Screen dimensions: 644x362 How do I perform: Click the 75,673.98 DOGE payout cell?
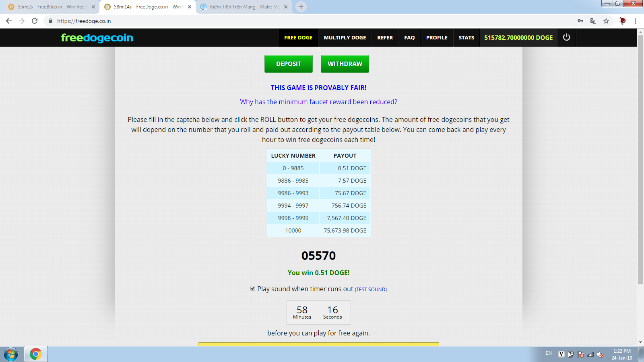click(x=345, y=230)
